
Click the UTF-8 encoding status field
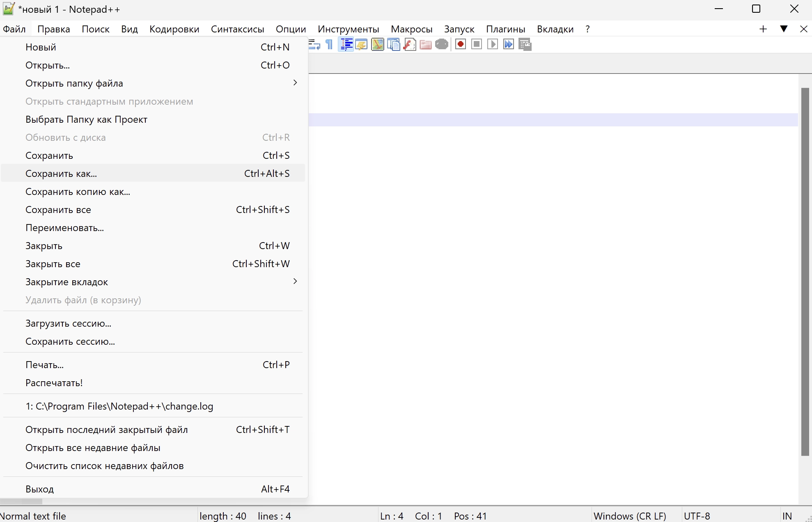[697, 516]
